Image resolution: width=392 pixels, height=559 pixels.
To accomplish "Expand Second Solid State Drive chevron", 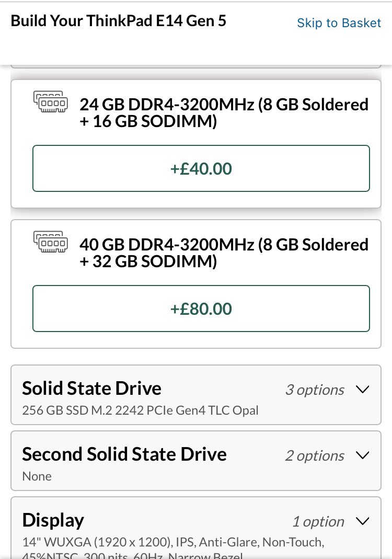I will click(362, 455).
